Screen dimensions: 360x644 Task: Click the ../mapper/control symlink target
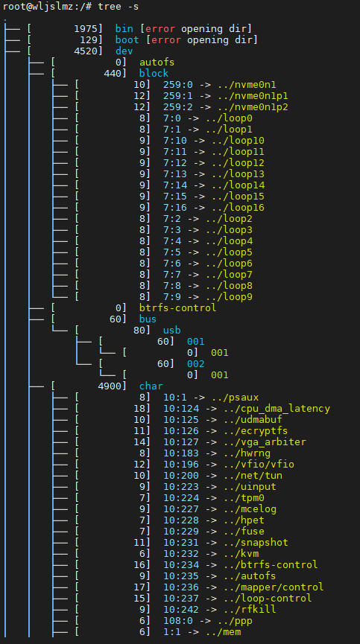tap(274, 587)
